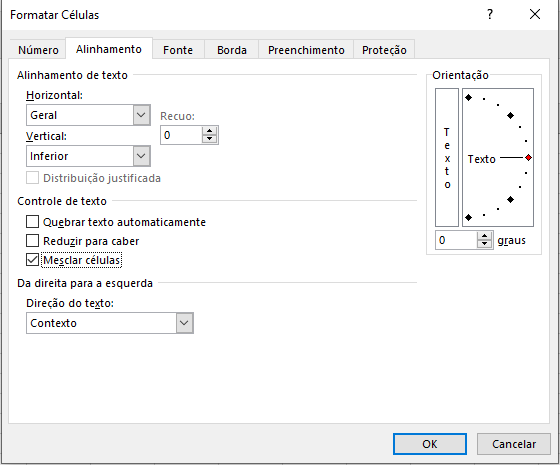This screenshot has width=560, height=465.
Task: Open the Horizontal alignment dropdown
Action: coord(141,115)
